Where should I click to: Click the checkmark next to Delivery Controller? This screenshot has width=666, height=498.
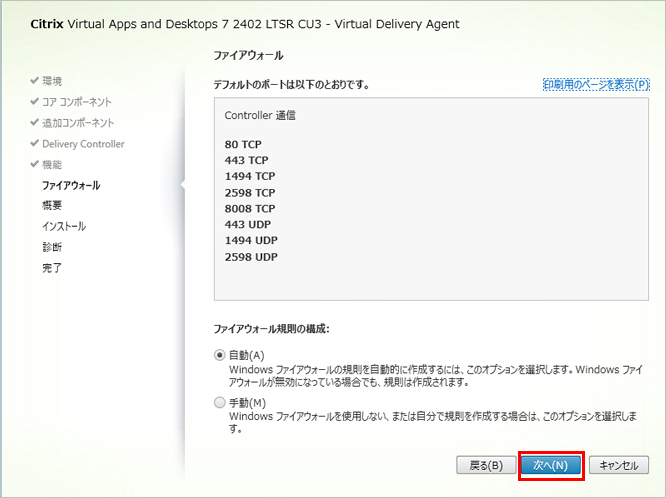[x=35, y=143]
